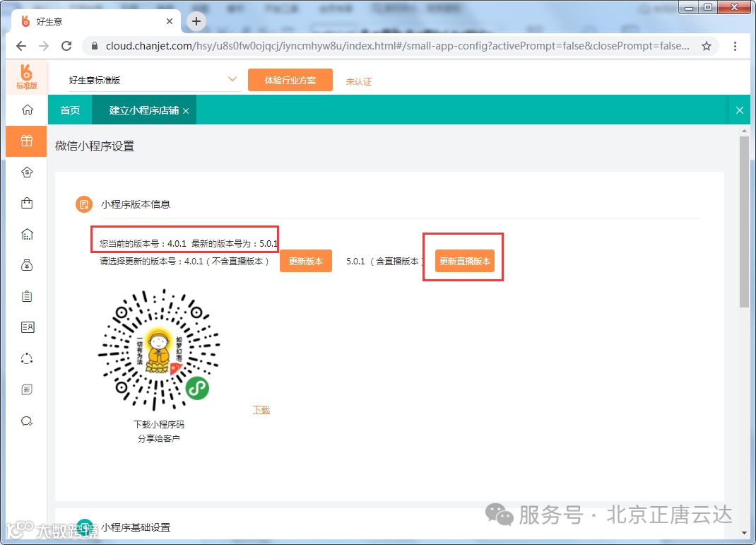Click the padlock site info icon

pyautogui.click(x=95, y=46)
